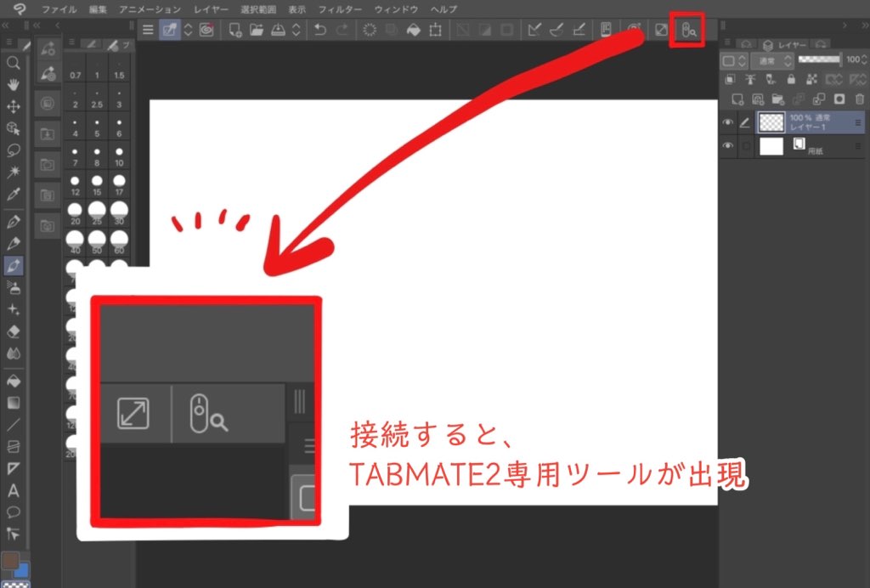Toggle Lock Transparent Pixels

[811, 79]
